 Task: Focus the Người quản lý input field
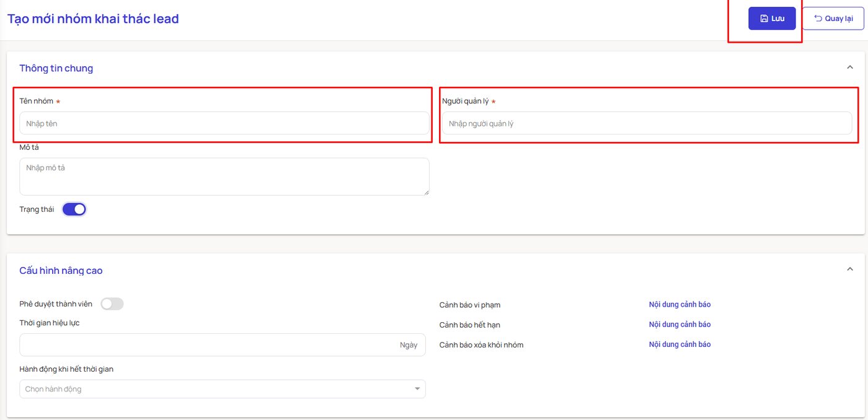click(x=647, y=123)
